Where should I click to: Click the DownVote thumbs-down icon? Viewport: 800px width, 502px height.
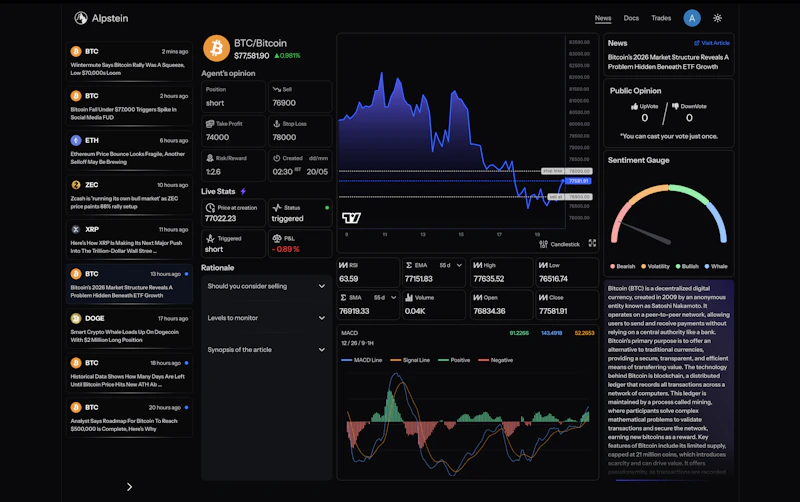[675, 106]
